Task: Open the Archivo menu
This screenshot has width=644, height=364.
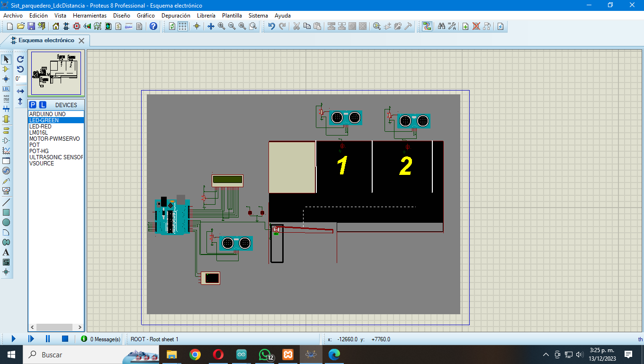Action: coord(13,16)
